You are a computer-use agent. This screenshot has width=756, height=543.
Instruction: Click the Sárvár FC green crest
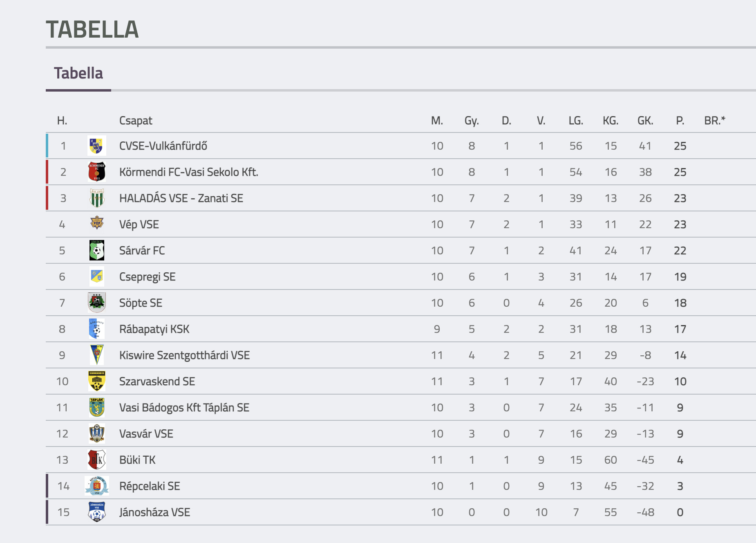coord(97,250)
